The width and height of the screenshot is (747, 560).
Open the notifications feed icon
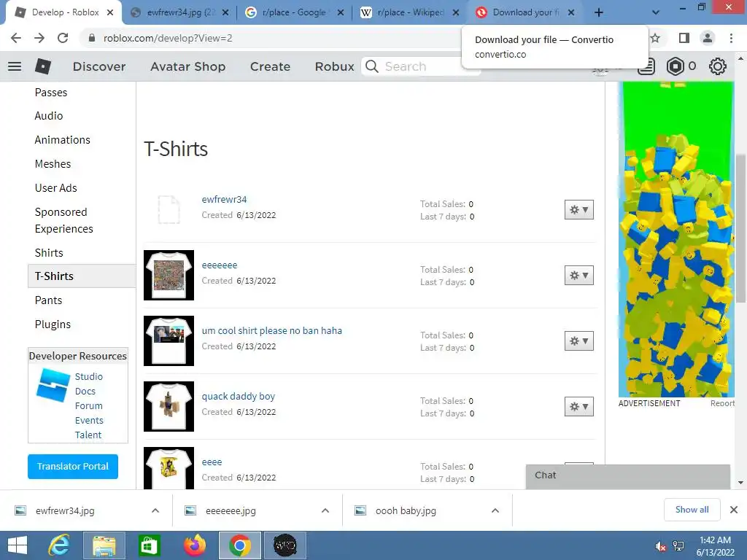646,66
